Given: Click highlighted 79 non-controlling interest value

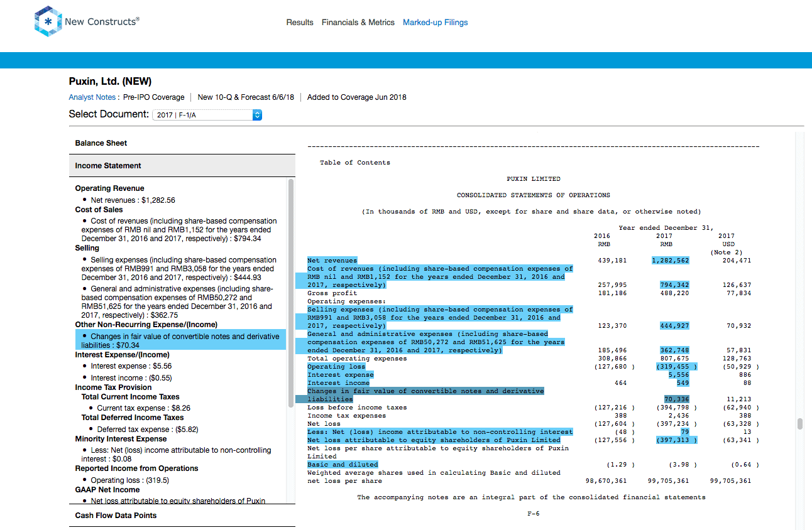Looking at the screenshot, I should (684, 432).
